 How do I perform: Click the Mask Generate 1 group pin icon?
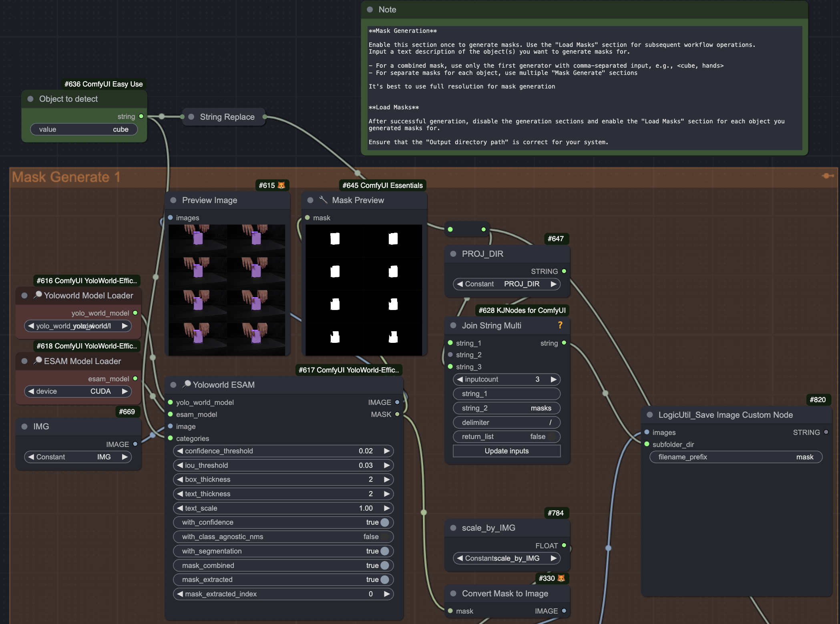click(827, 175)
